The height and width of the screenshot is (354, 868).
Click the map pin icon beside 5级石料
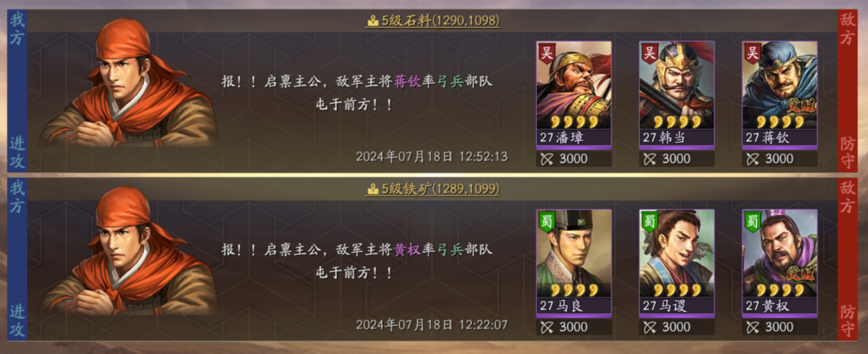[373, 22]
